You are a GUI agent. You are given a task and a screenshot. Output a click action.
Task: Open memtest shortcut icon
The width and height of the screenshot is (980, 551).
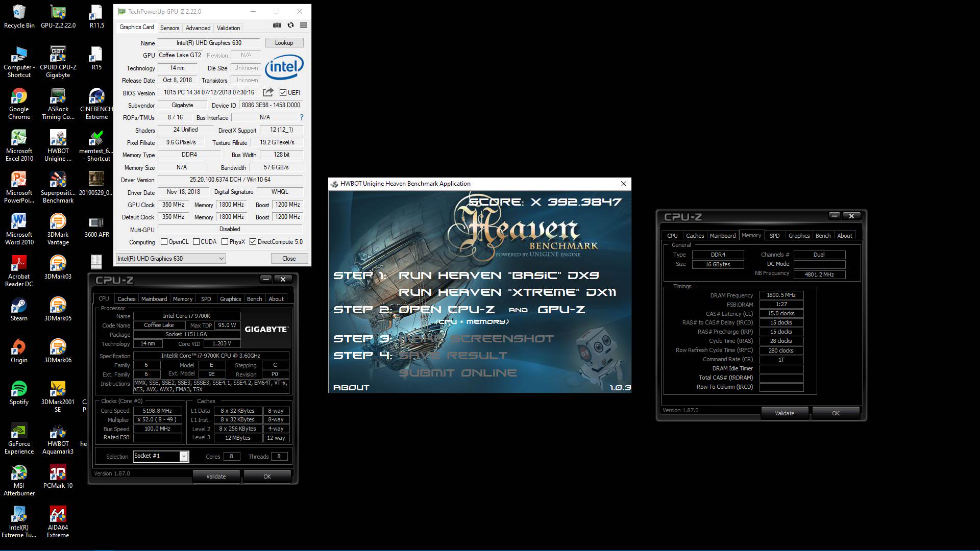point(96,145)
